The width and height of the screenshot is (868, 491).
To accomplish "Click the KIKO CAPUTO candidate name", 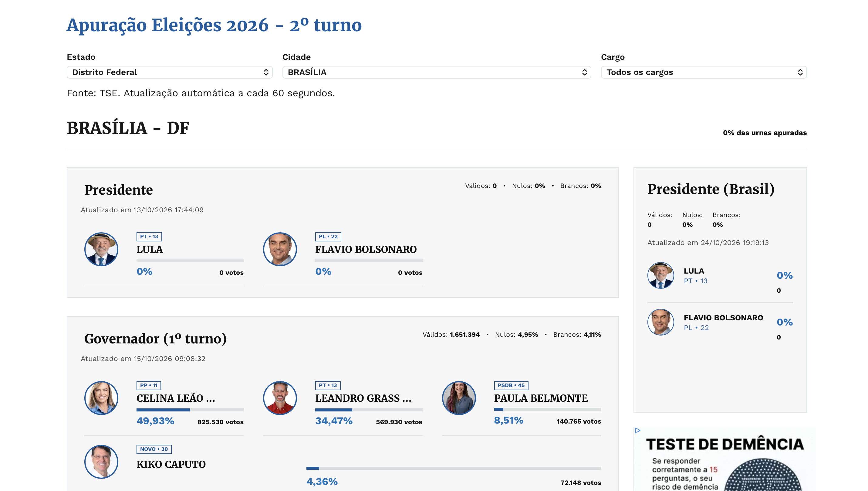I will tap(171, 464).
